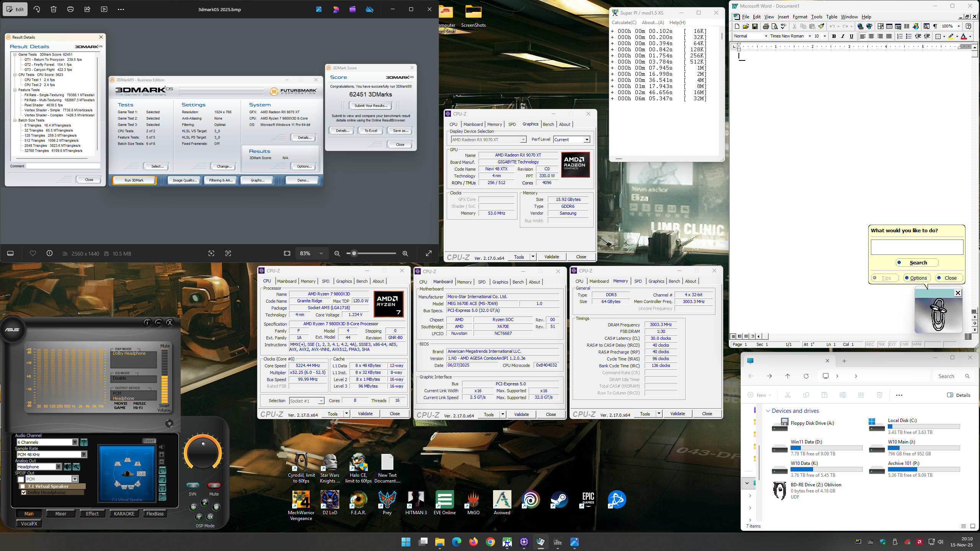Launch the F.E.A.R. desktop shortcut

coord(358,503)
